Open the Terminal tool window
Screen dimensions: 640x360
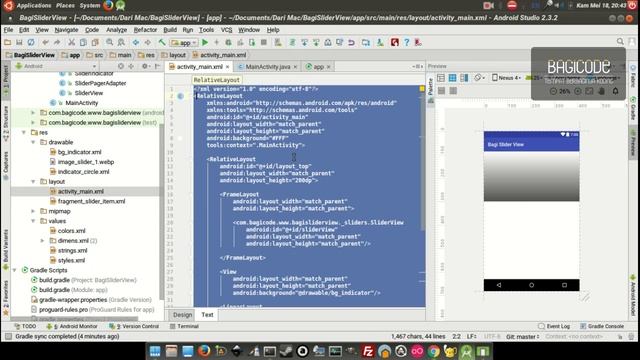click(184, 326)
